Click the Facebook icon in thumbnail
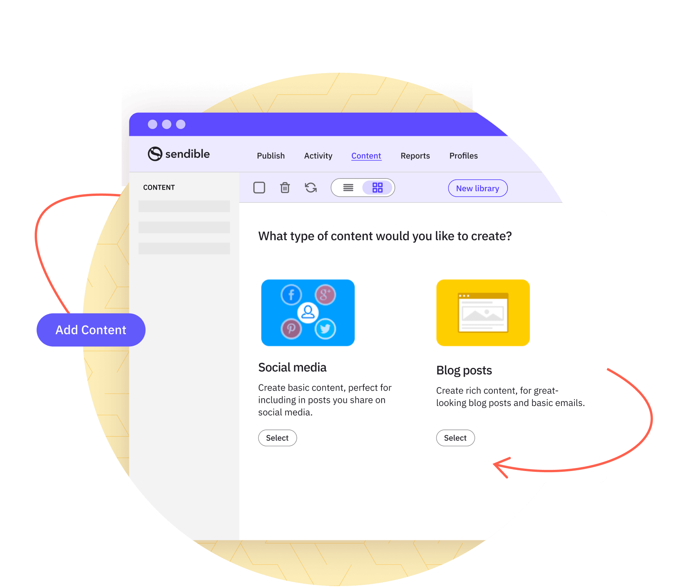 pos(291,295)
